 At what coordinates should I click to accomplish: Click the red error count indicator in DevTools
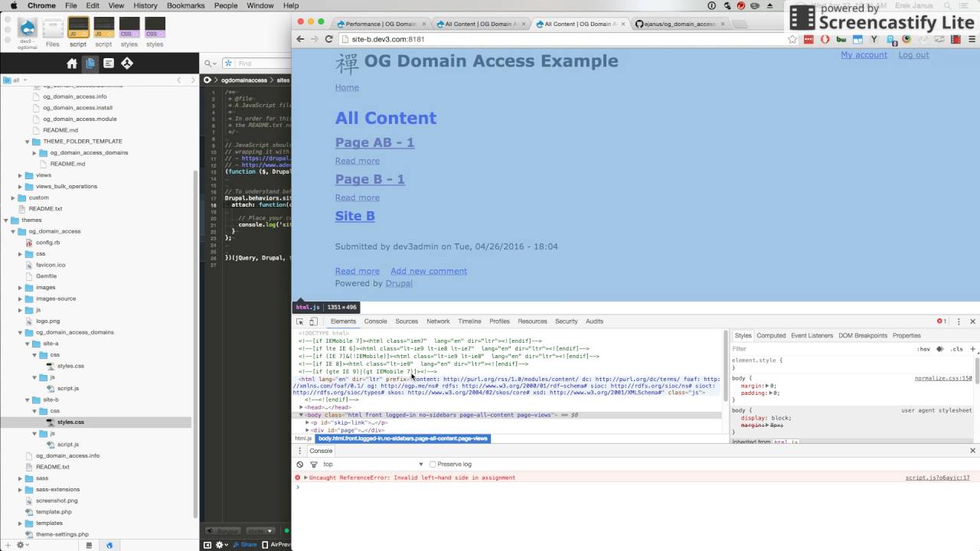tap(942, 321)
